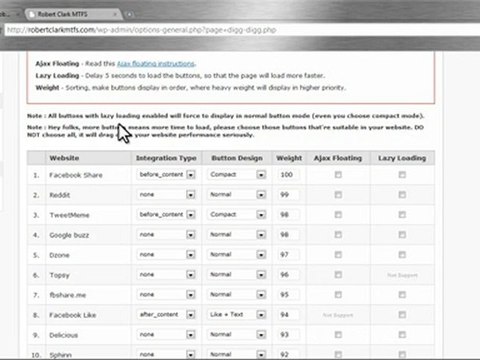
Task: Enable Lazy Loading for Delicious
Action: click(402, 335)
